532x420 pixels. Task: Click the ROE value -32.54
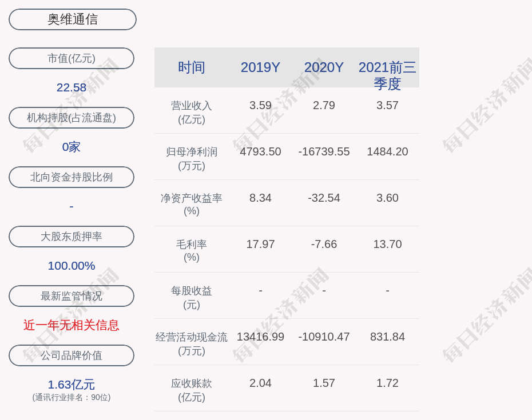324,198
